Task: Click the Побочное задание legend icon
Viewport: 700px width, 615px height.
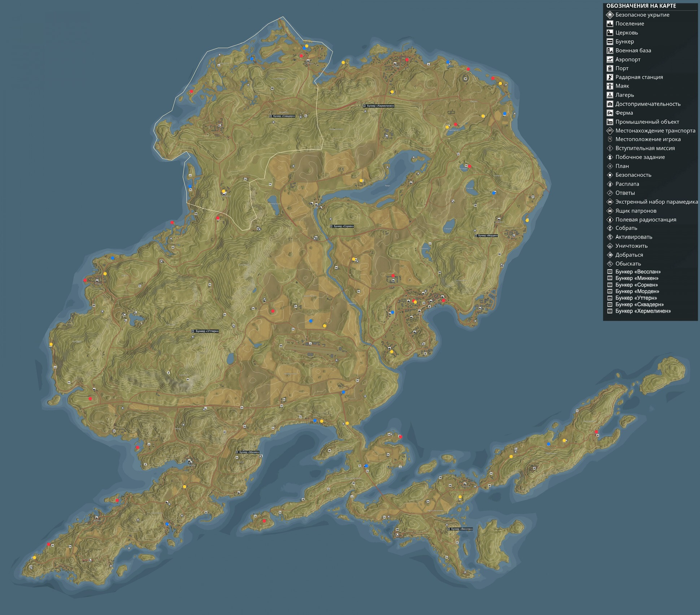Action: 610,157
